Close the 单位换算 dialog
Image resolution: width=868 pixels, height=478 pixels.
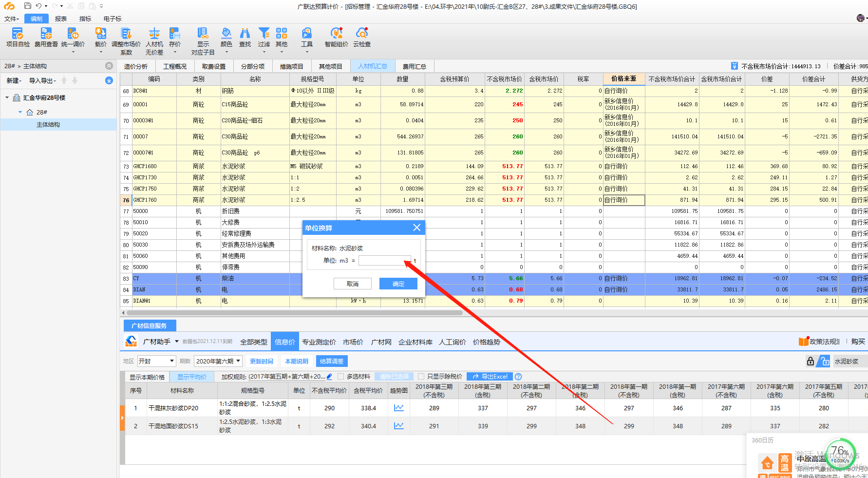click(x=417, y=228)
